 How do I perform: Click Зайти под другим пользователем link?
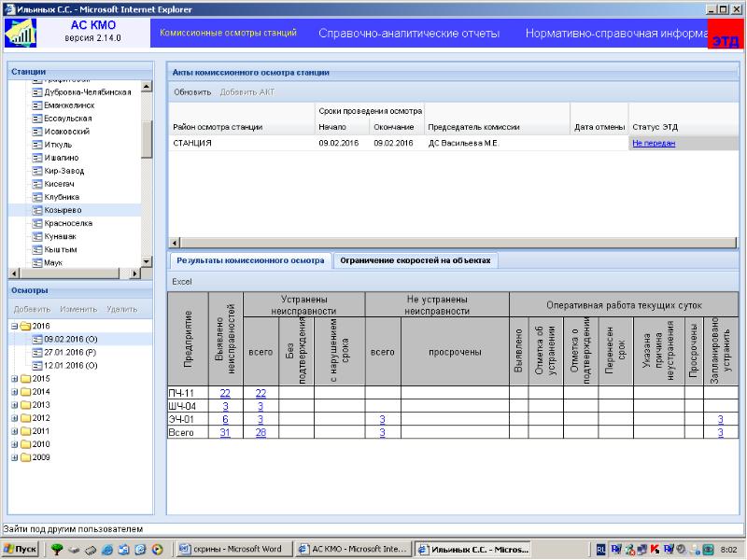[x=73, y=529]
